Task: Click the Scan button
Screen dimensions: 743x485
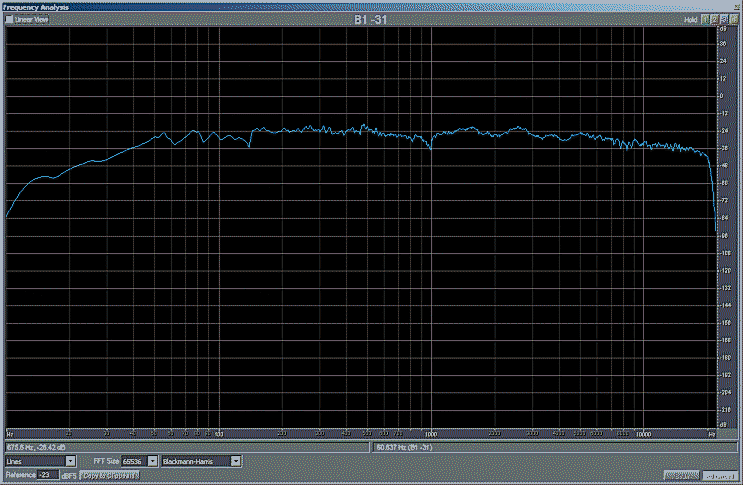Action: coord(681,475)
